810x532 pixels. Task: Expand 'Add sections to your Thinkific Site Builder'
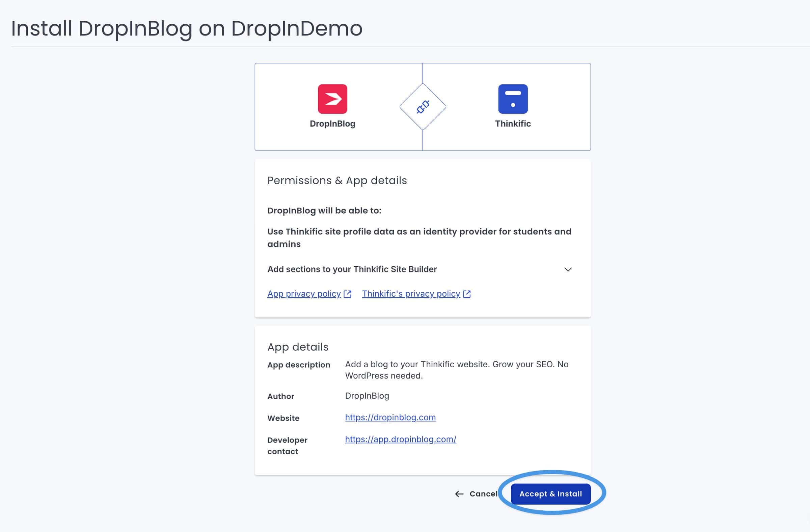point(422,269)
